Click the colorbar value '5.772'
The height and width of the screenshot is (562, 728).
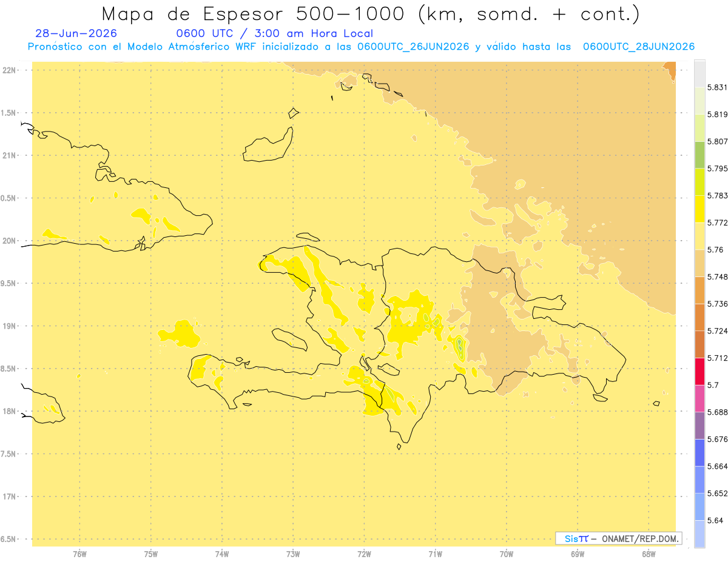pos(718,222)
